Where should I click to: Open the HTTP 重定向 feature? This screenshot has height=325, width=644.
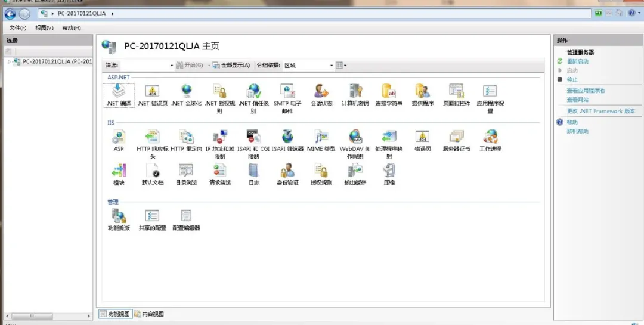186,141
